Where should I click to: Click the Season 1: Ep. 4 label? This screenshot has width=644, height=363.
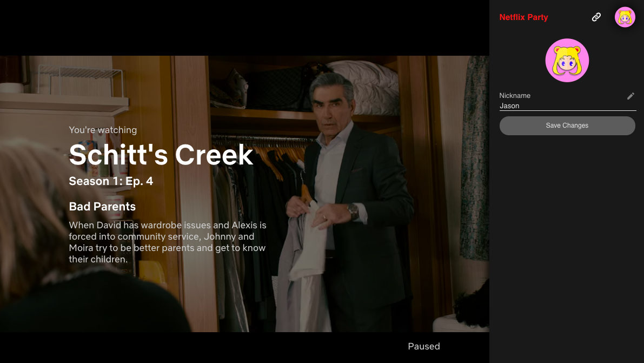tap(111, 181)
